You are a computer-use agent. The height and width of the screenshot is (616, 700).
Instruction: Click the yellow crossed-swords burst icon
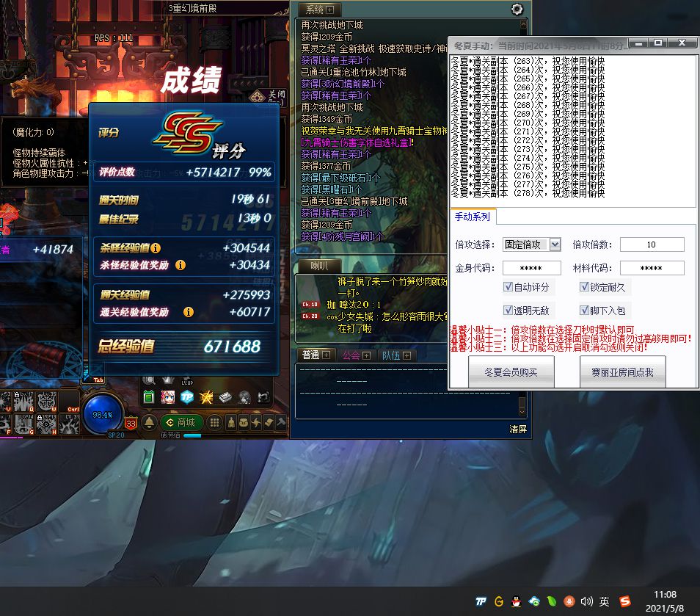(206, 396)
